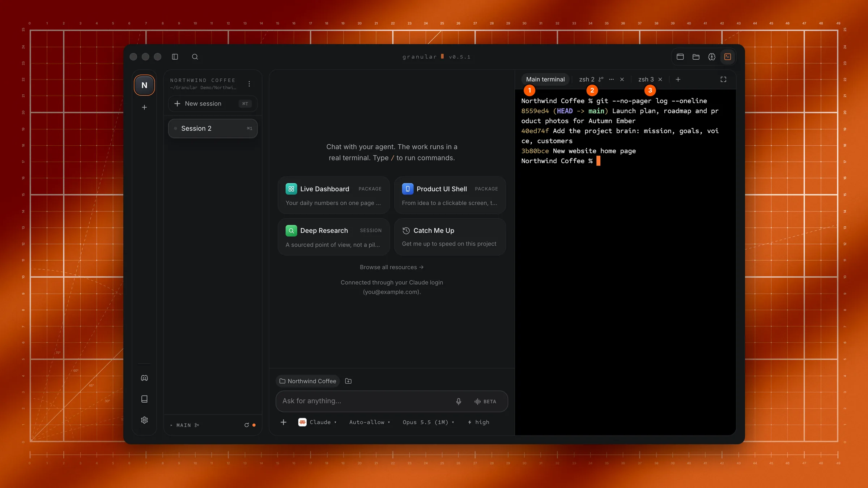Click the plus attach button below input

[x=284, y=422]
